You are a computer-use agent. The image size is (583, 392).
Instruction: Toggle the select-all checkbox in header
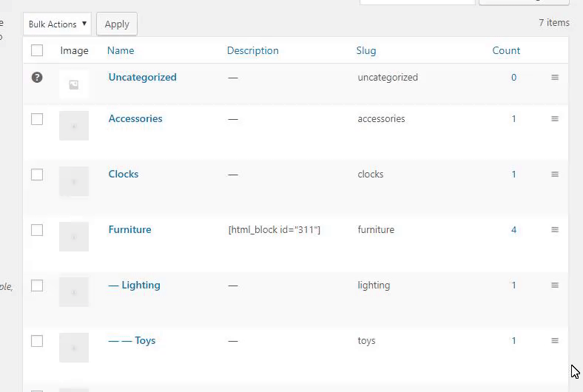37,51
